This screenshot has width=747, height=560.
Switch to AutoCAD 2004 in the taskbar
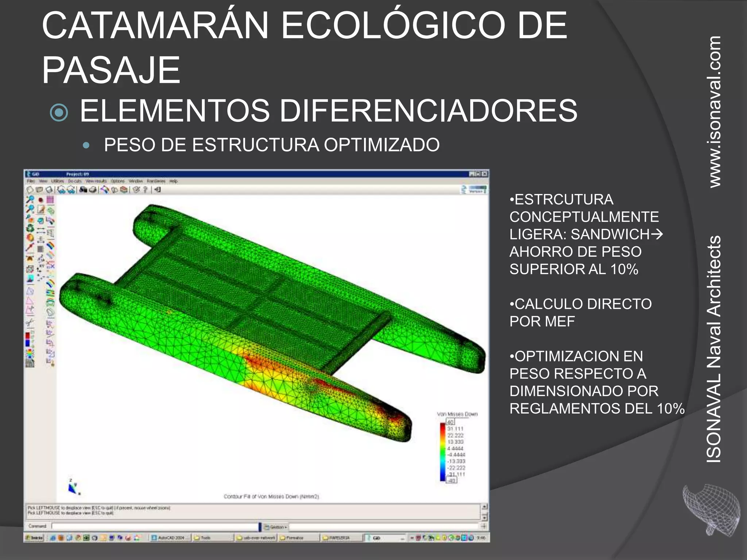point(171,538)
